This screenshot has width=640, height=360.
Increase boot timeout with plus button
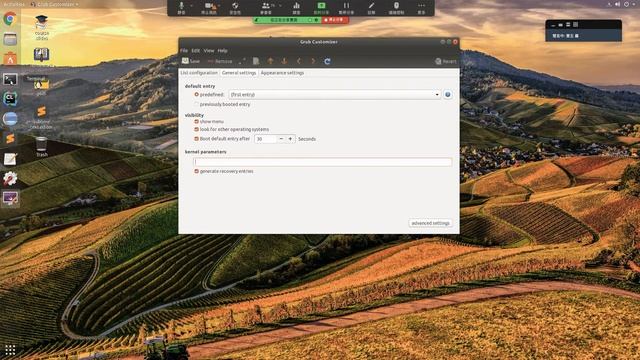[290, 139]
